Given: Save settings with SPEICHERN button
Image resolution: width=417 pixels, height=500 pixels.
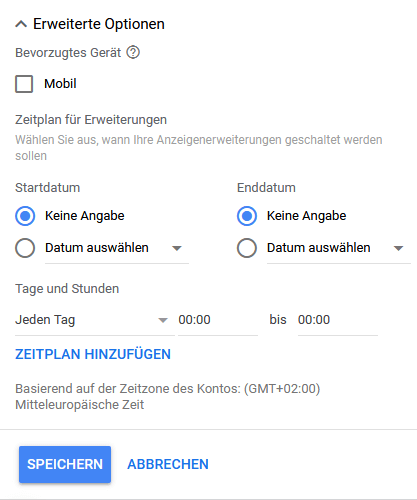Looking at the screenshot, I should tap(65, 464).
